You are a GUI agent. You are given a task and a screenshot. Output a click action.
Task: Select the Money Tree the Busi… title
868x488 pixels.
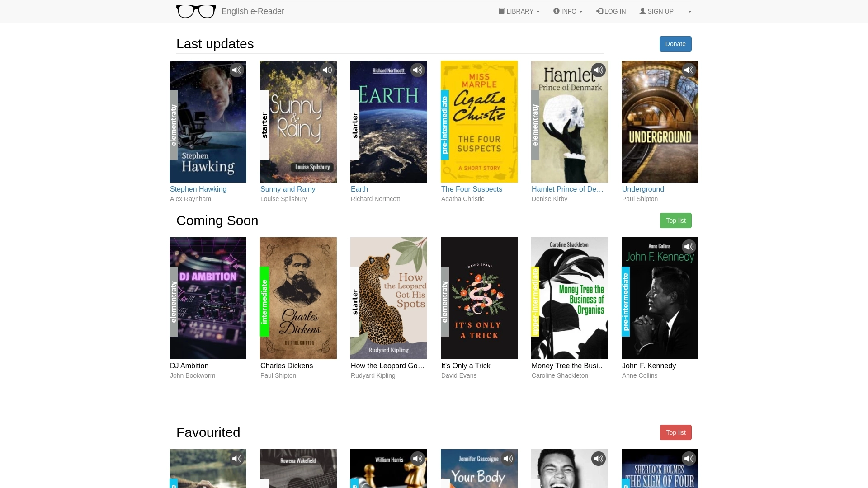568,366
